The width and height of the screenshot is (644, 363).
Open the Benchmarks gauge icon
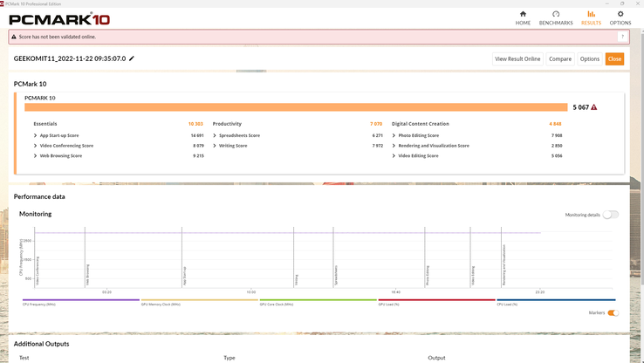pos(556,17)
